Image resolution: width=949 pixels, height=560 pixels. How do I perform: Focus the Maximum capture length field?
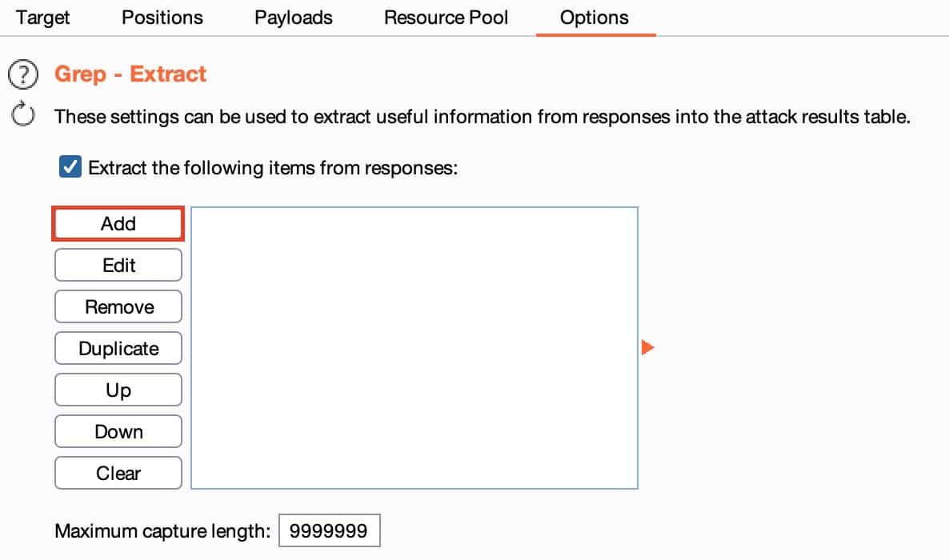(329, 531)
